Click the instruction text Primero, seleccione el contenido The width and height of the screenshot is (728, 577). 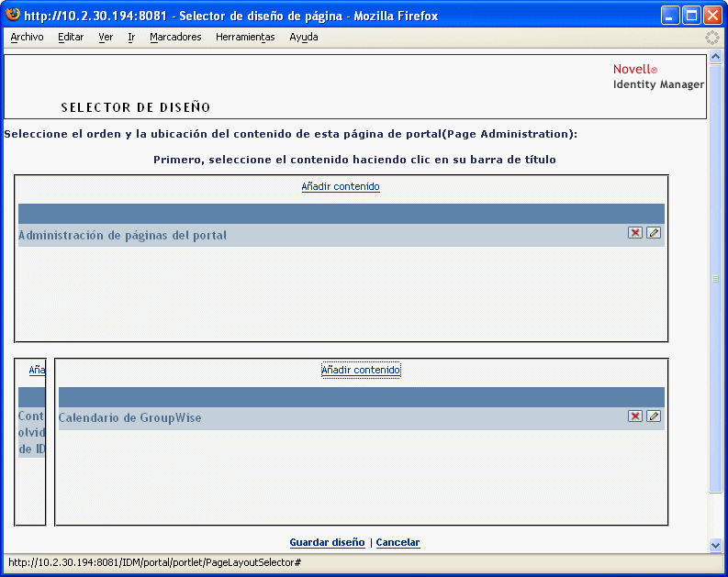354,160
